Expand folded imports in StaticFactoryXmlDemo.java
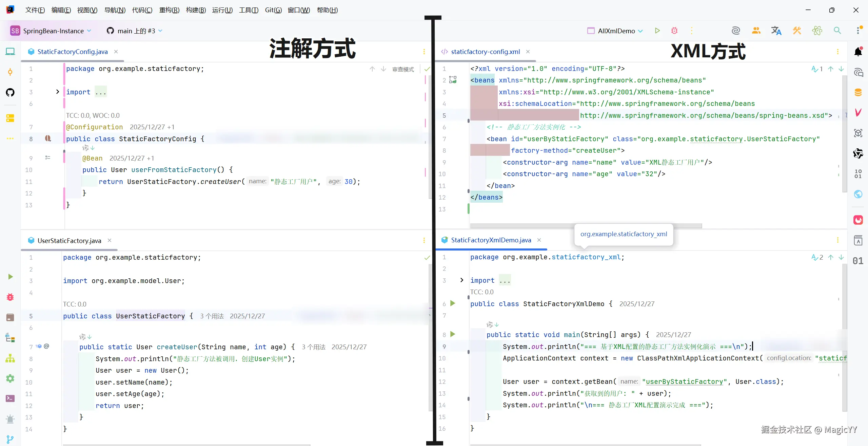868x446 pixels. point(461,280)
